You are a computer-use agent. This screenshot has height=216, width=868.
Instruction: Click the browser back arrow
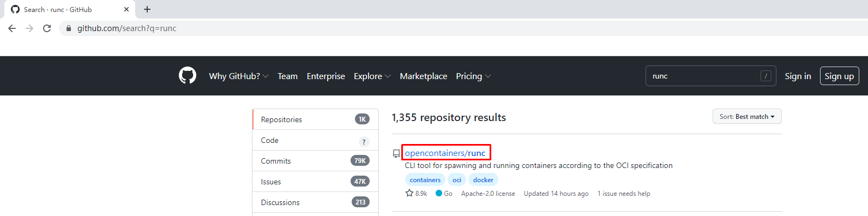12,28
